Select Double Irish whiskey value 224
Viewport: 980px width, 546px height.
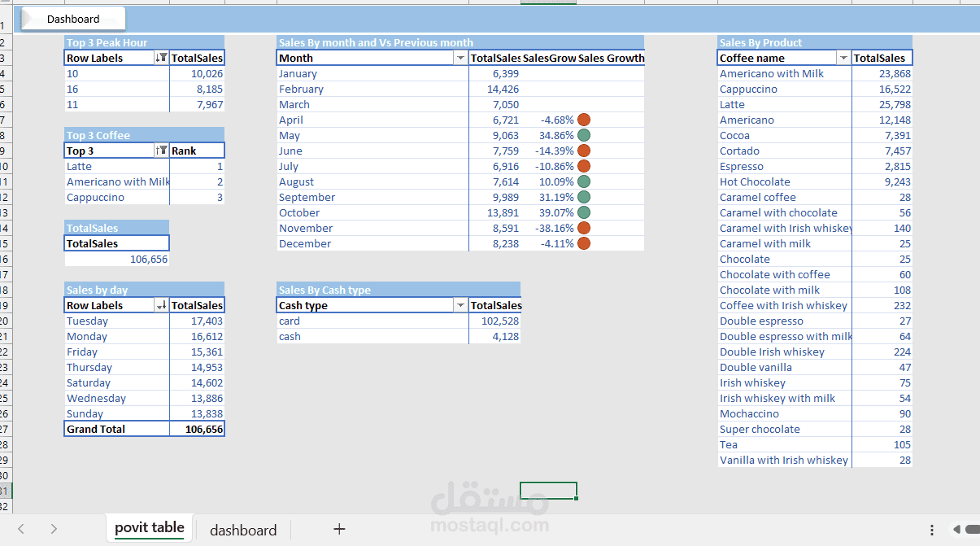point(882,352)
